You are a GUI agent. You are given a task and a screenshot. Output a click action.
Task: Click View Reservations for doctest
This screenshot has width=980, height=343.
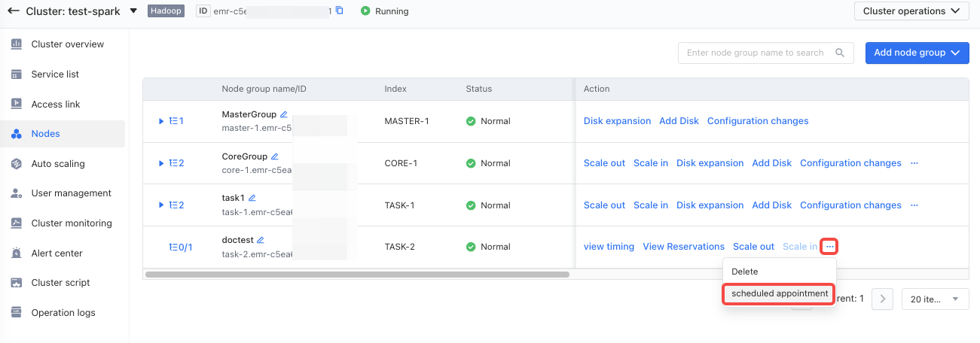click(x=684, y=247)
